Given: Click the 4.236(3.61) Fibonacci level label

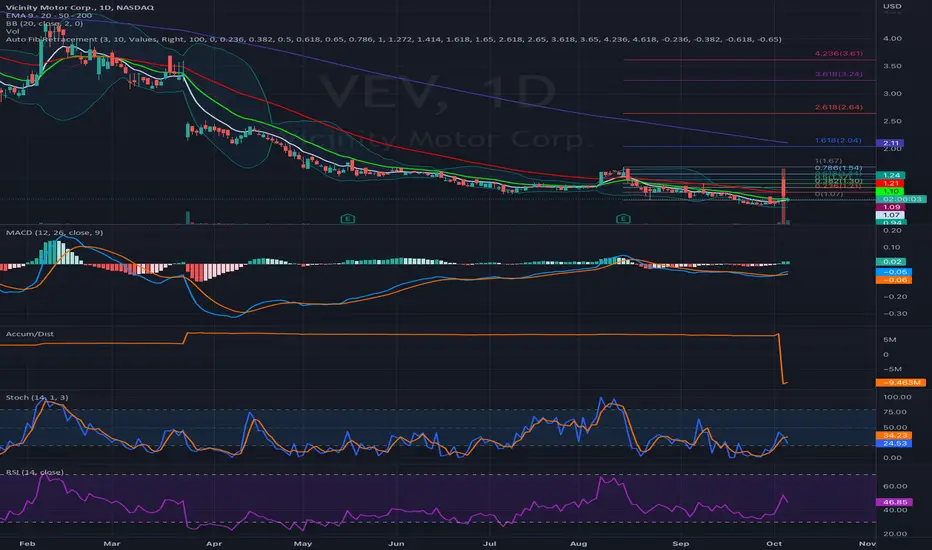Looking at the screenshot, I should tap(839, 54).
